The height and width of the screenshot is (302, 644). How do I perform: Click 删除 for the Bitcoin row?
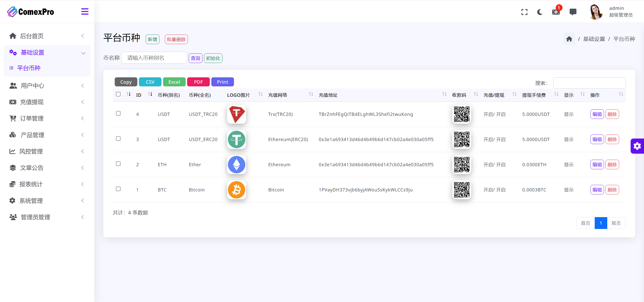[612, 190]
